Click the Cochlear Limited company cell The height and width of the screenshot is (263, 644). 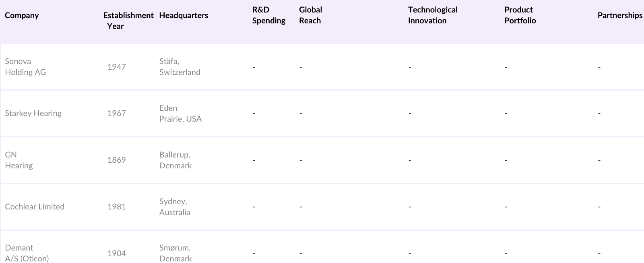tap(35, 207)
